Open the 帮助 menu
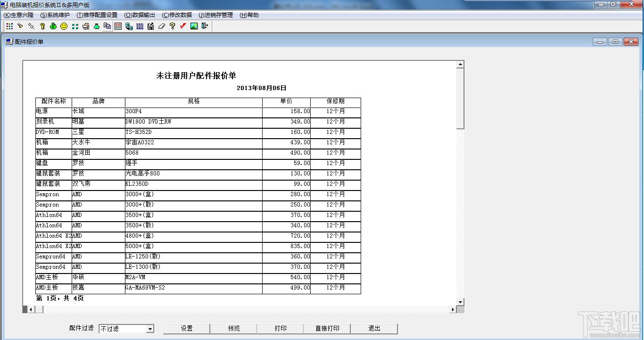The height and width of the screenshot is (340, 644). (x=249, y=15)
